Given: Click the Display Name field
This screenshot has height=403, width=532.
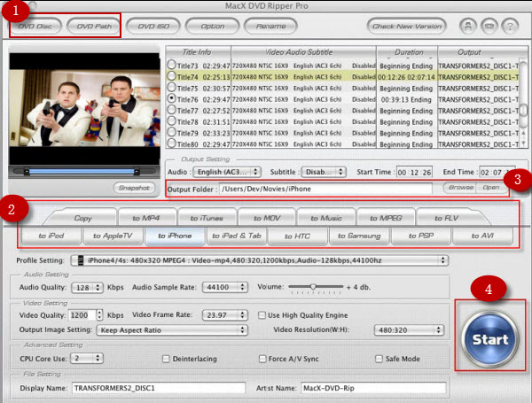Looking at the screenshot, I should pos(159,388).
